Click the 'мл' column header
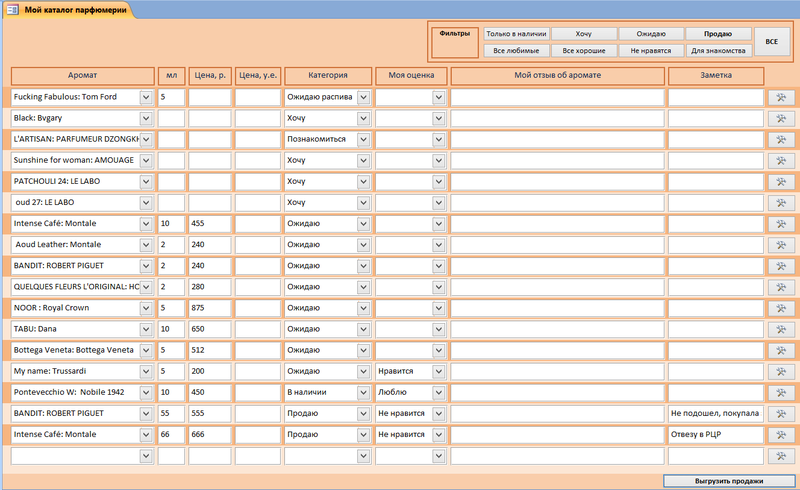The height and width of the screenshot is (490, 800). tap(171, 76)
